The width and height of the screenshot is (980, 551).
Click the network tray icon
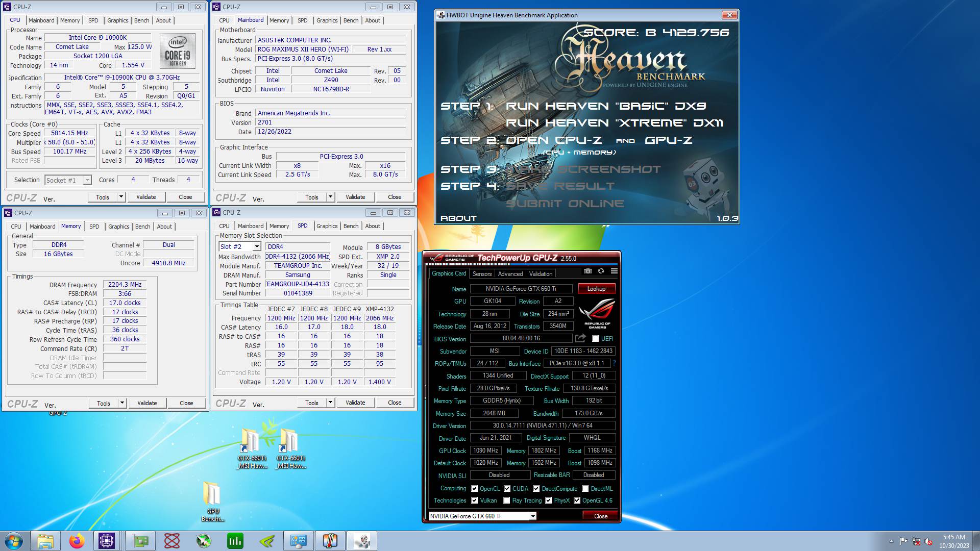tap(916, 541)
